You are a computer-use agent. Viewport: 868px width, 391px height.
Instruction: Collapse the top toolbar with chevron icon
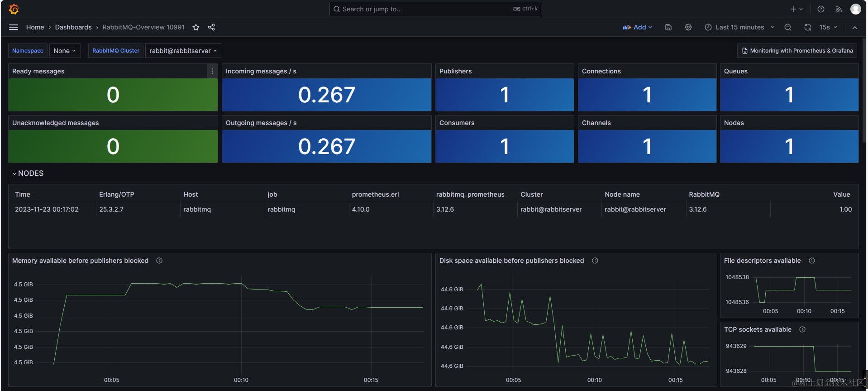[x=855, y=27]
